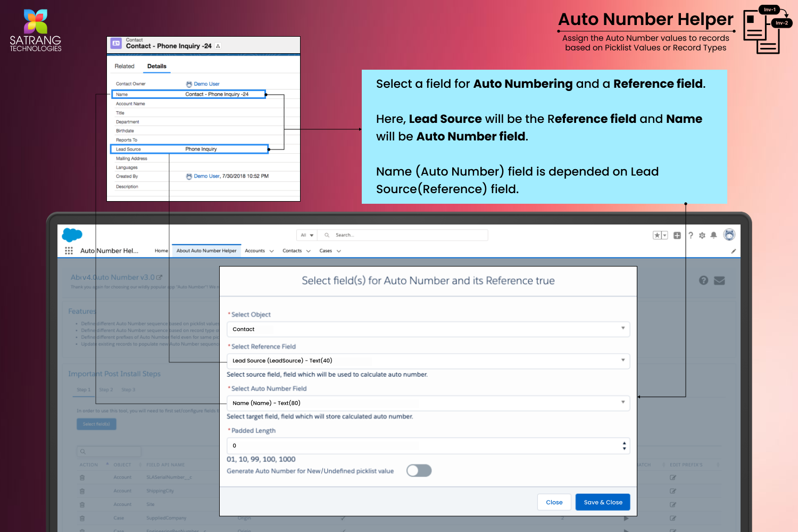Image resolution: width=798 pixels, height=532 pixels.
Task: Click Name value 'Contact - Phone Inquiry -24'
Action: point(217,94)
